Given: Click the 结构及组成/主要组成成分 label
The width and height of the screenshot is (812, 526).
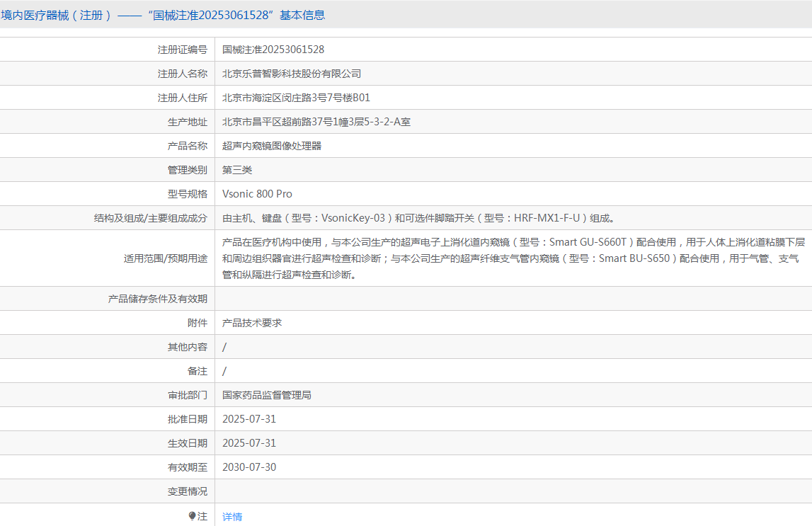Looking at the screenshot, I should point(151,218).
